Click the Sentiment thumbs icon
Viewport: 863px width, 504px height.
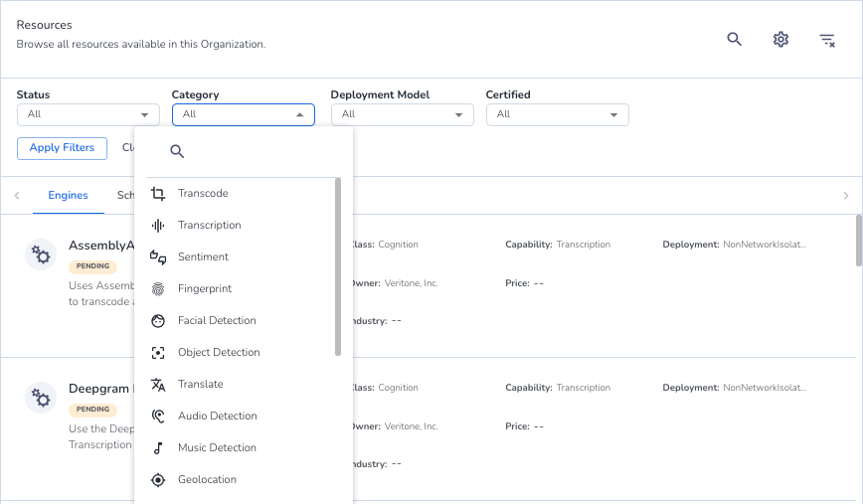[158, 256]
